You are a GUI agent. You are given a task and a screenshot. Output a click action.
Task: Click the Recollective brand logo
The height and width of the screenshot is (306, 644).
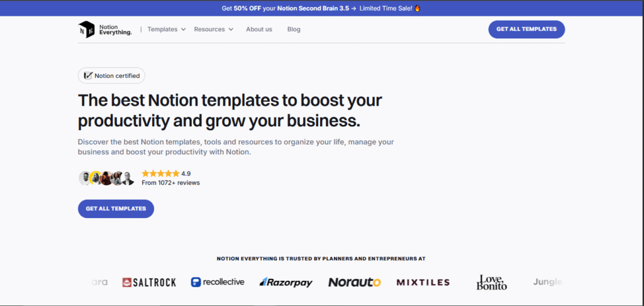click(x=218, y=282)
